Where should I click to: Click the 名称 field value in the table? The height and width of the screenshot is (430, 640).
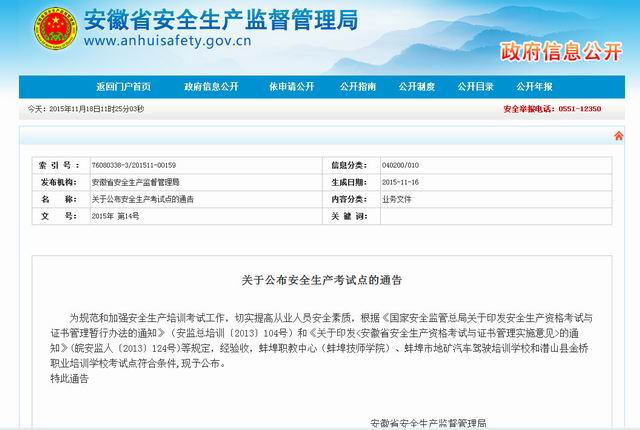pos(142,199)
